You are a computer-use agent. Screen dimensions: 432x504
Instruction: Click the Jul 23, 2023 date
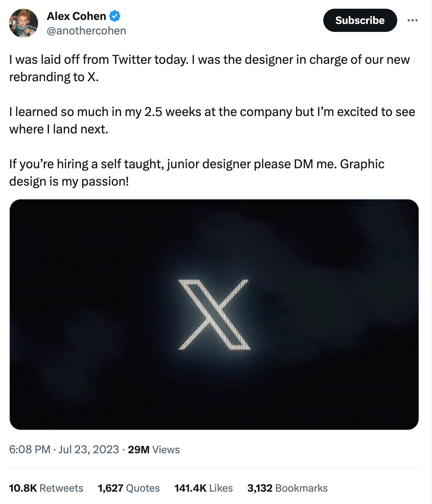(89, 450)
